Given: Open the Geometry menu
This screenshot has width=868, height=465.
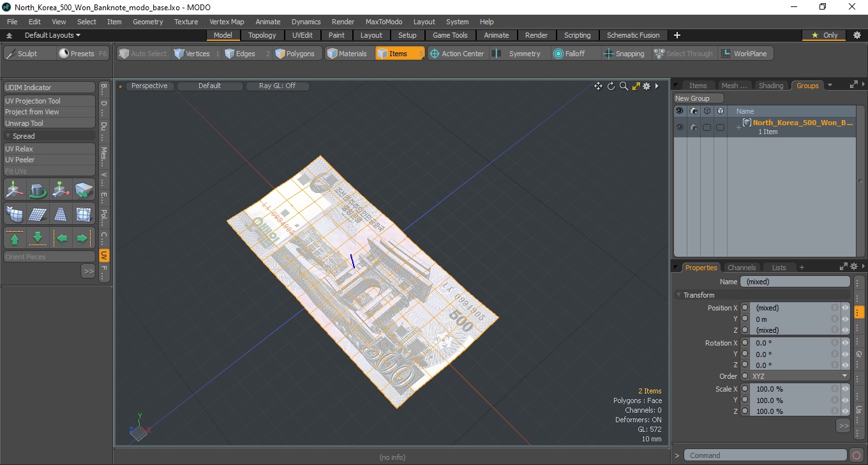Looking at the screenshot, I should [148, 22].
